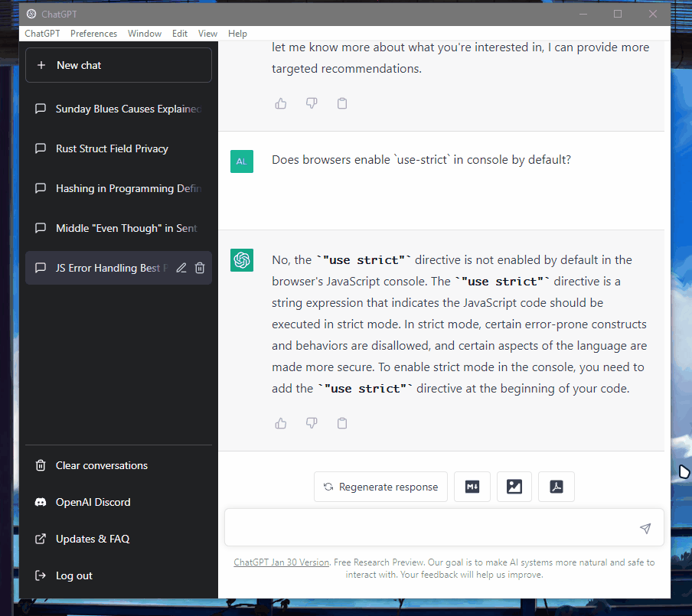Copy the targeted recommendations reply
692x616 pixels.
(342, 103)
